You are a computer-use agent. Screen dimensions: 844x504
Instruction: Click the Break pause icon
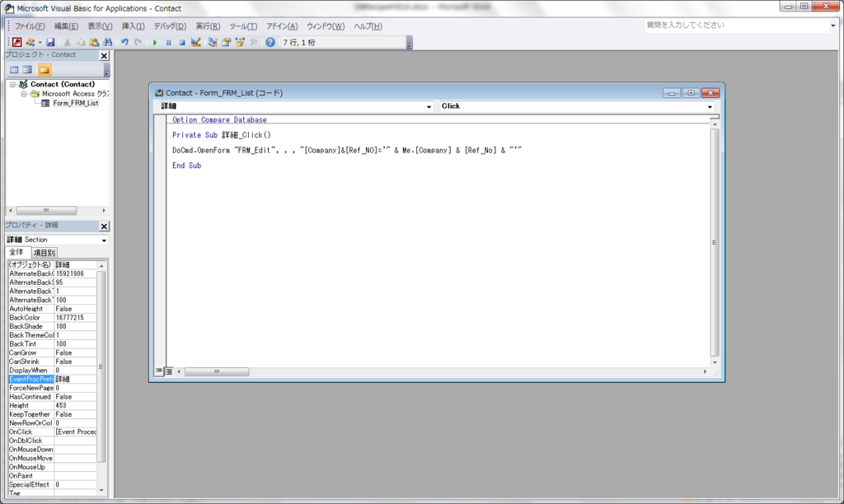point(168,42)
